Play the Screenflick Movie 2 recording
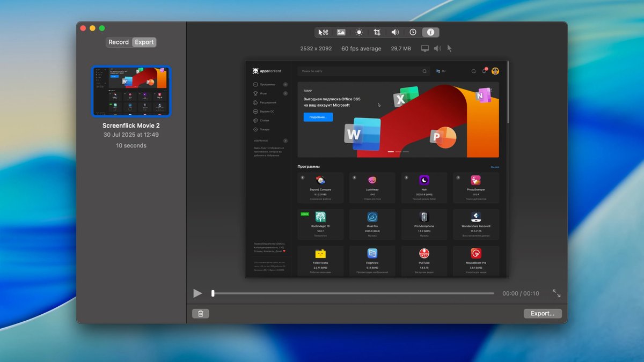This screenshot has width=644, height=362. click(x=197, y=293)
